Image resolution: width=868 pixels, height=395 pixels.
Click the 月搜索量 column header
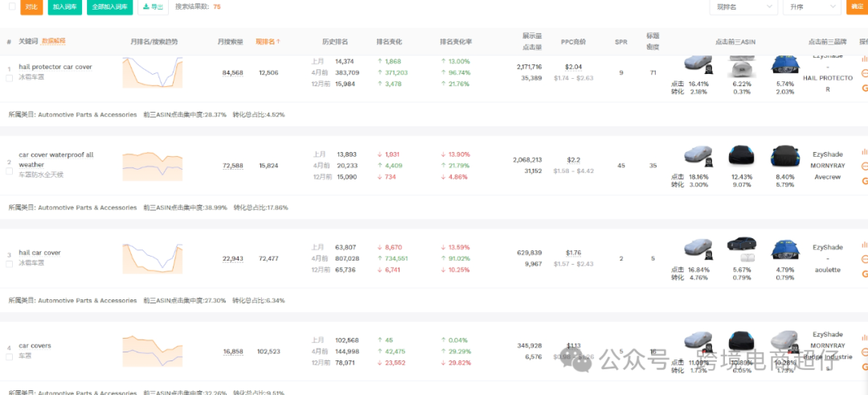(x=231, y=42)
